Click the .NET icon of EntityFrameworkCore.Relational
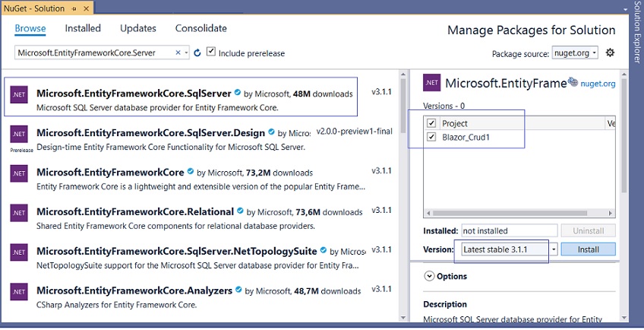Image resolution: width=644 pixels, height=330 pixels. (x=19, y=213)
